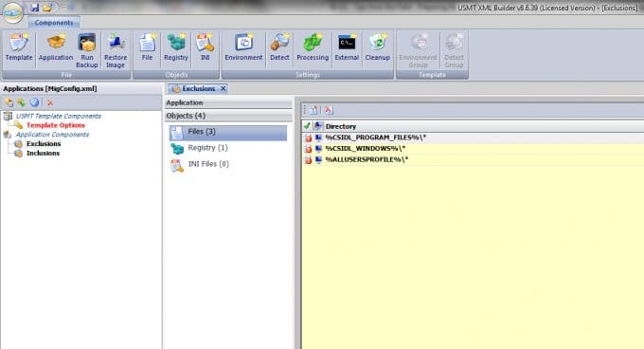
Task: Click the red delete X in Applications panel
Action: 50,102
